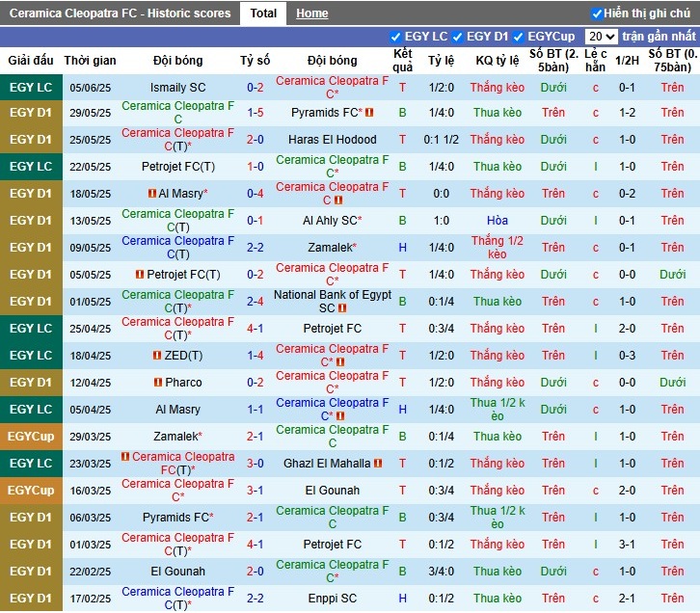700x613 pixels.
Task: Click the 'Tỷ số' column header
Action: pos(255,60)
